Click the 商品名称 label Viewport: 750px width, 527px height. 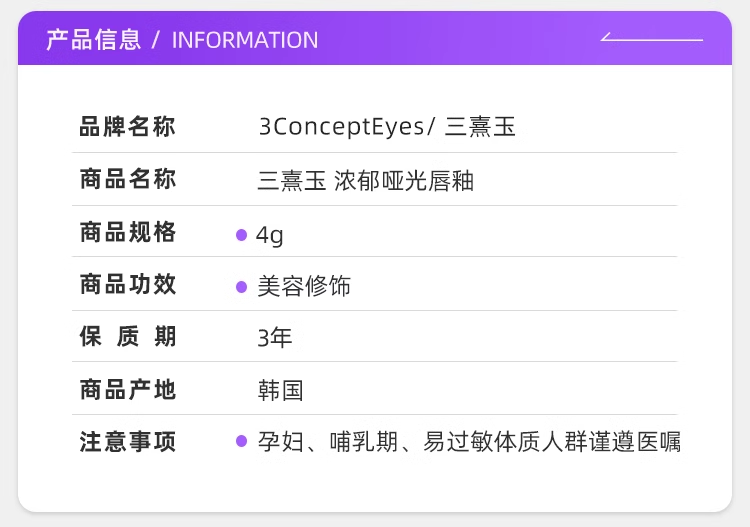tap(127, 180)
